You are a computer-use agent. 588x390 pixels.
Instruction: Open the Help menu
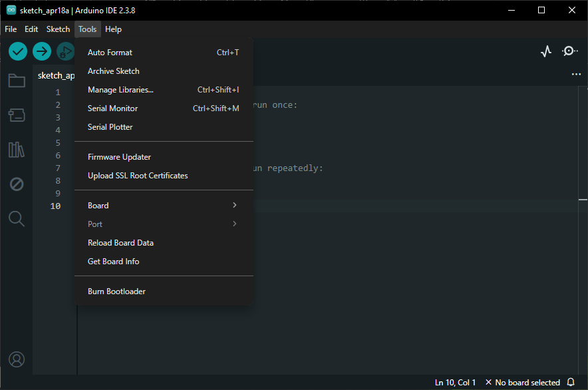(x=113, y=29)
